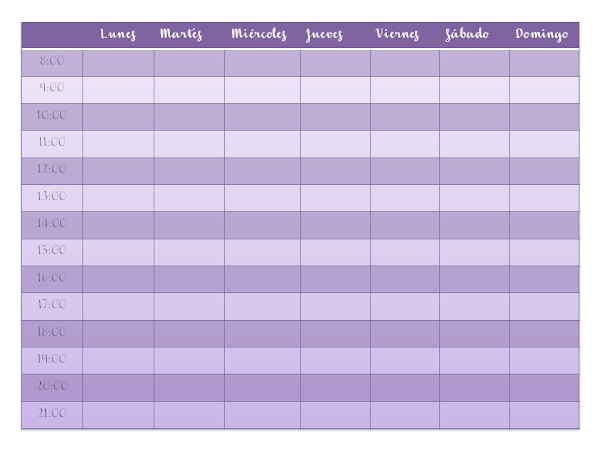Viewport: 600px width, 450px height.
Task: Select the Sábado cell at 19:00
Action: (x=474, y=361)
